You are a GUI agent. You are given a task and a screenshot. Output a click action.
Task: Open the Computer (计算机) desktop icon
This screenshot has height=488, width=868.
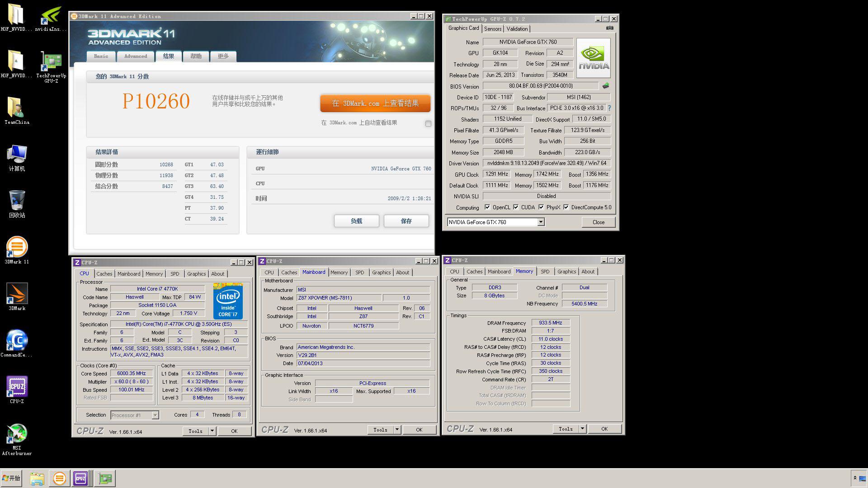click(17, 157)
